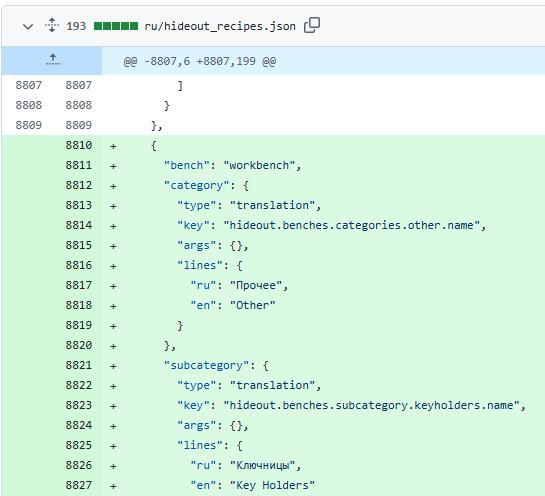Copy file path ru/hideout_recipes.json icon
Image resolution: width=545 pixels, height=496 pixels.
[x=312, y=25]
